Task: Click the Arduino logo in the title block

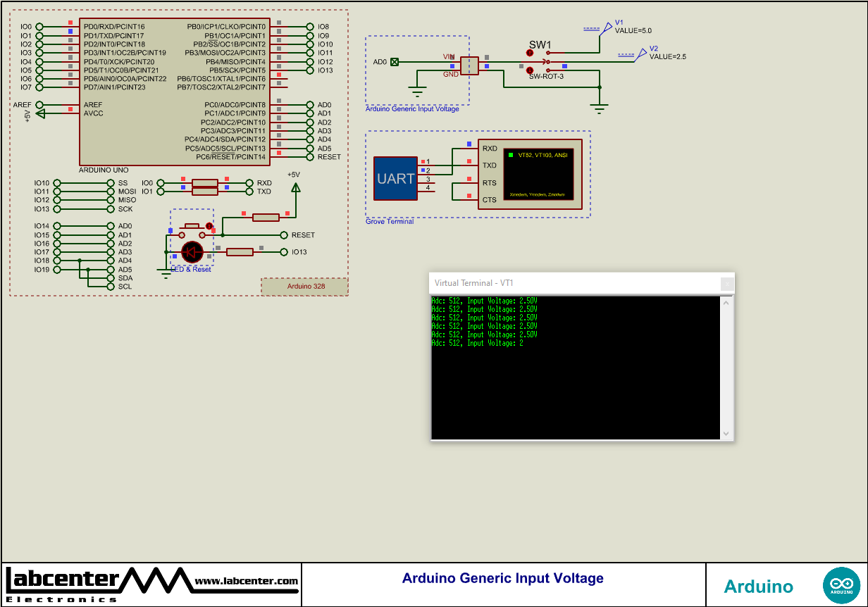Action: pos(843,584)
